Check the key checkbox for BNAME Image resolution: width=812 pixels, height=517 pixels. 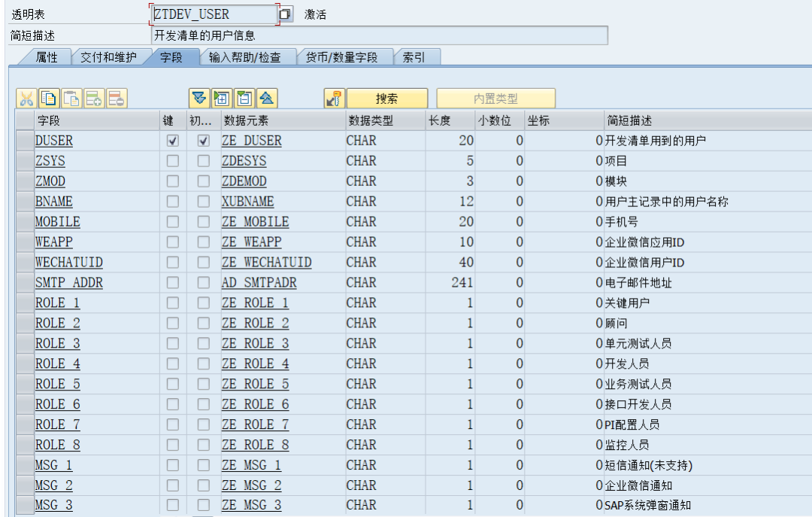(x=172, y=201)
